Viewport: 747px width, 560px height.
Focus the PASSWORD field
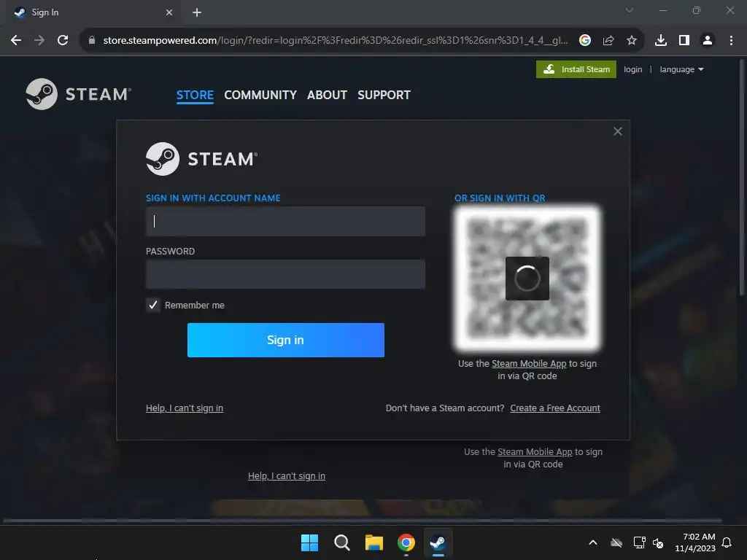tap(285, 274)
